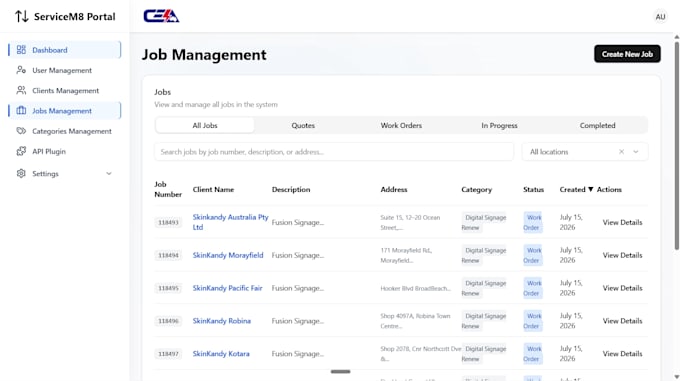Open Categories Management in the sidebar
The image size is (680, 381).
coord(64,131)
